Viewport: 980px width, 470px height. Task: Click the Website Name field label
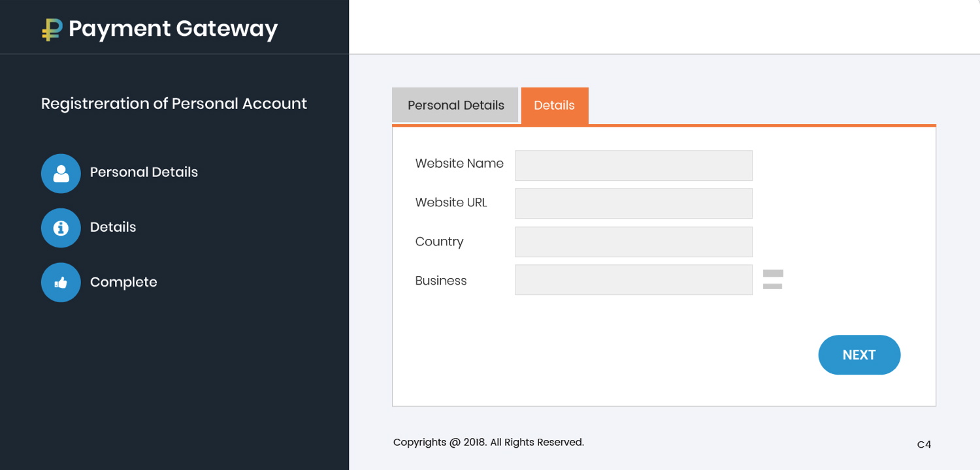(459, 164)
